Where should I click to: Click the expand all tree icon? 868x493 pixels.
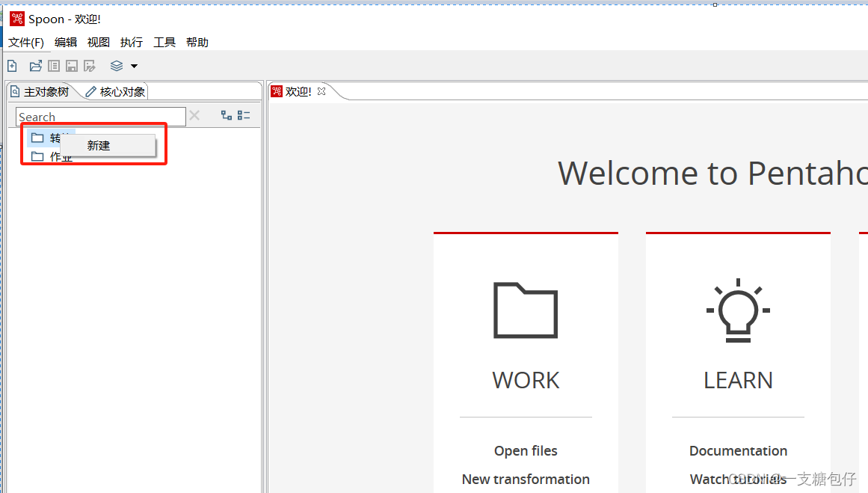(227, 115)
